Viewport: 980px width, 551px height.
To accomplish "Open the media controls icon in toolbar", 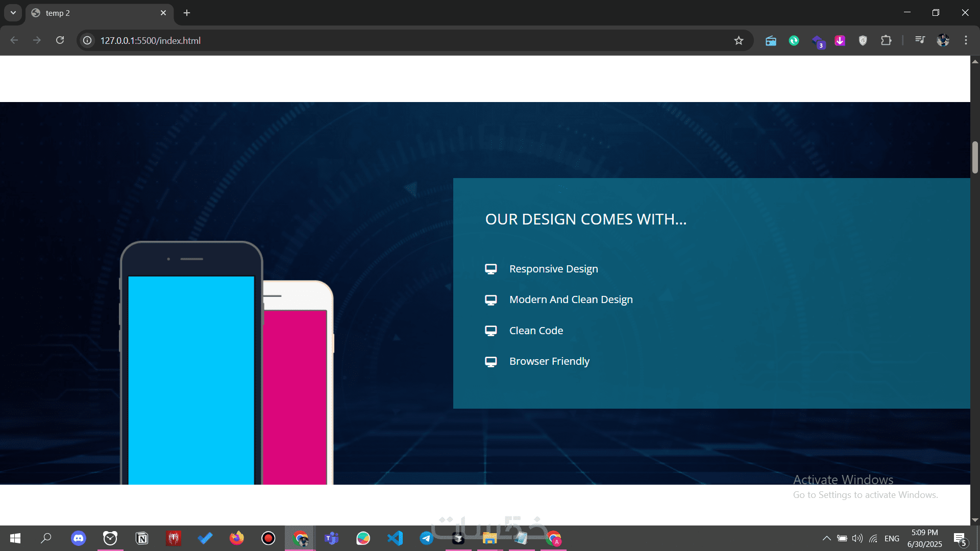I will click(920, 40).
